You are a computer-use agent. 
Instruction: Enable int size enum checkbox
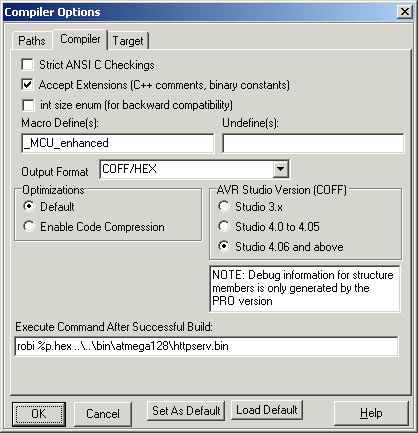[28, 105]
